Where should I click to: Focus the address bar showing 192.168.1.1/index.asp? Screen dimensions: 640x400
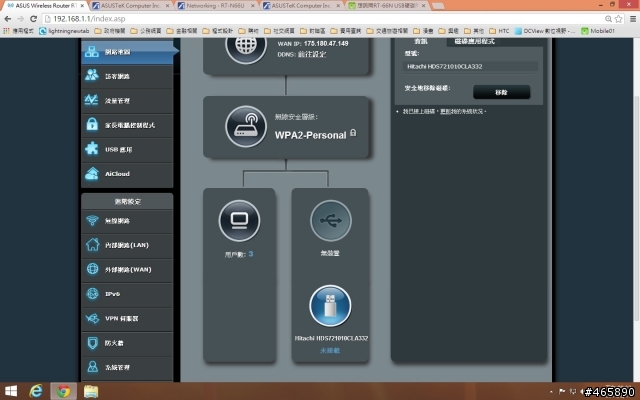pos(322,19)
